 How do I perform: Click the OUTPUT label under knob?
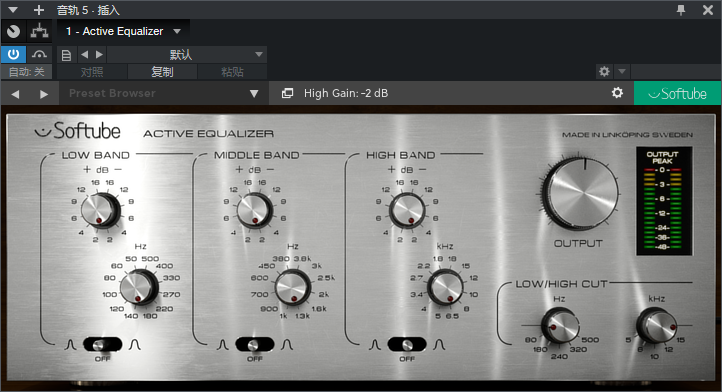click(578, 244)
